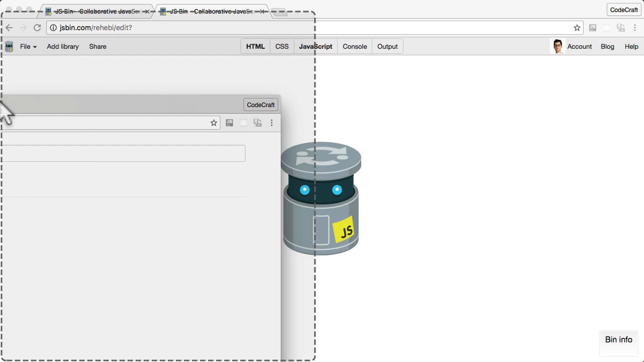Toggle the JavaScript panel
Viewport: 644px width, 362px height.
pyautogui.click(x=315, y=46)
